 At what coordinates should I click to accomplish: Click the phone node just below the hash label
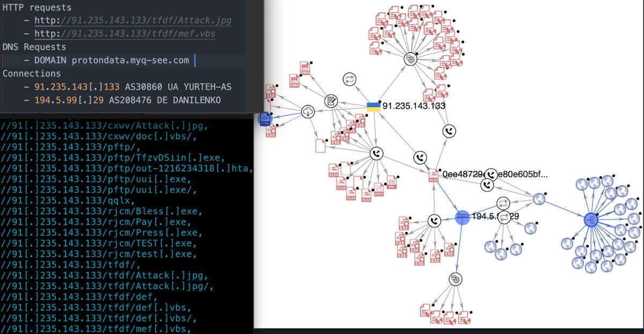[486, 185]
